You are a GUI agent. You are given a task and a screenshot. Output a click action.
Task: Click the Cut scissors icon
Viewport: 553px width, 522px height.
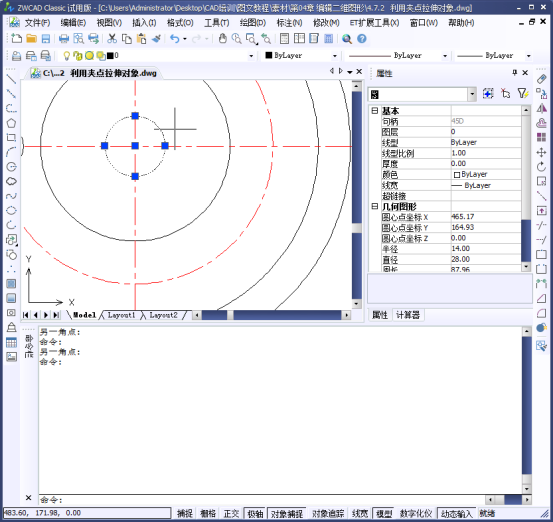click(112, 38)
